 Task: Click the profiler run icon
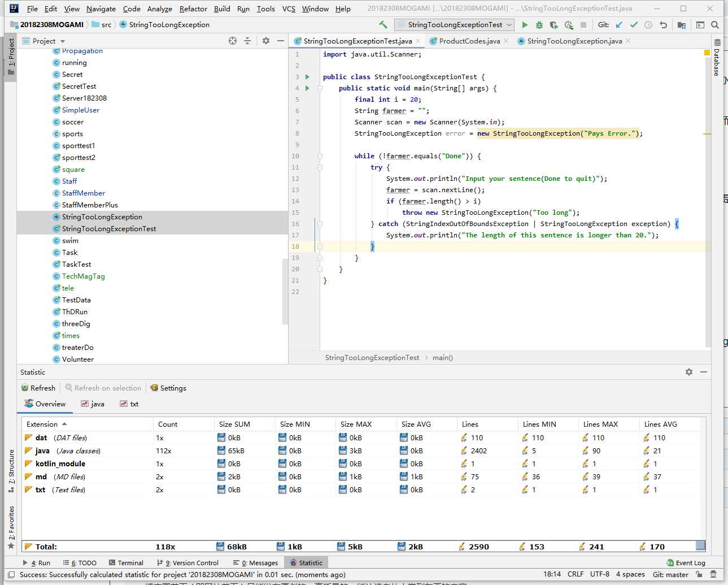[x=569, y=25]
